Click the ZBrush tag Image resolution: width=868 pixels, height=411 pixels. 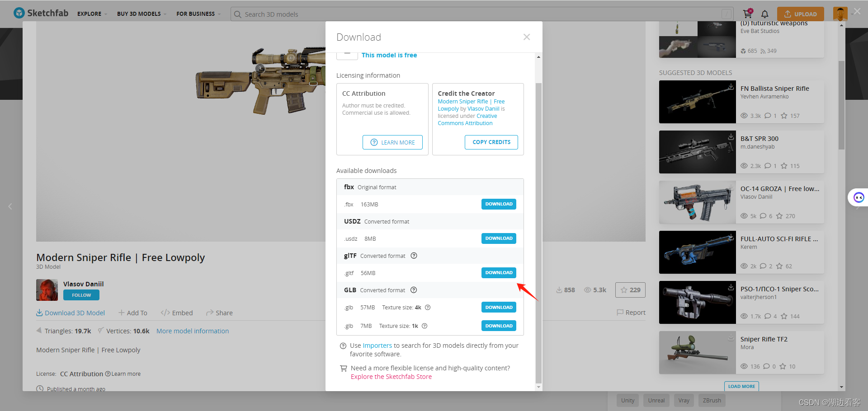(x=712, y=400)
